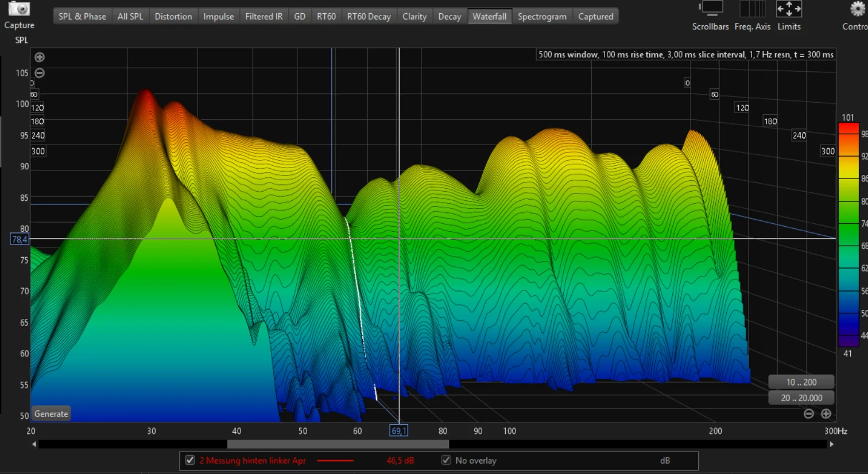Click the 2 Messung hinten linker Apr label
868x474 pixels.
click(x=253, y=460)
